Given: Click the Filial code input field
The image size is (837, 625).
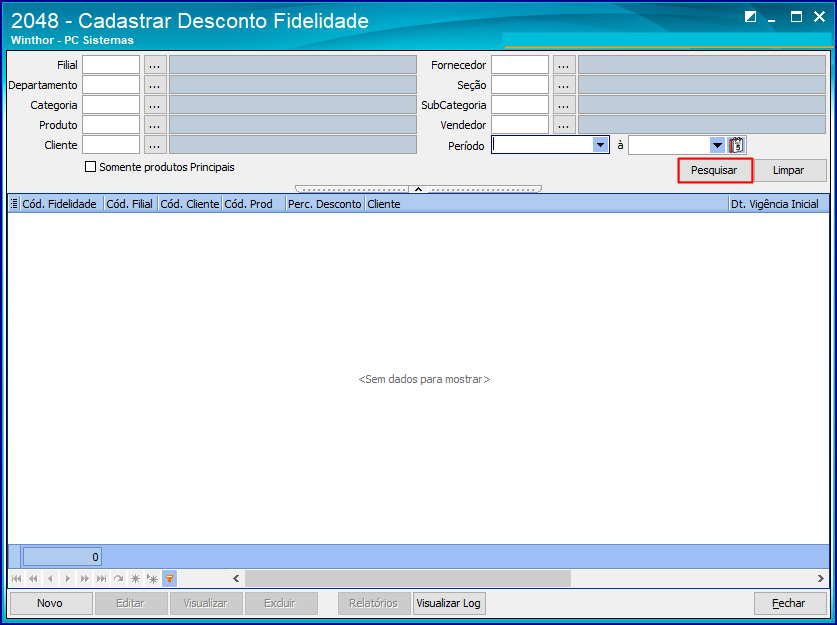Looking at the screenshot, I should [111, 65].
